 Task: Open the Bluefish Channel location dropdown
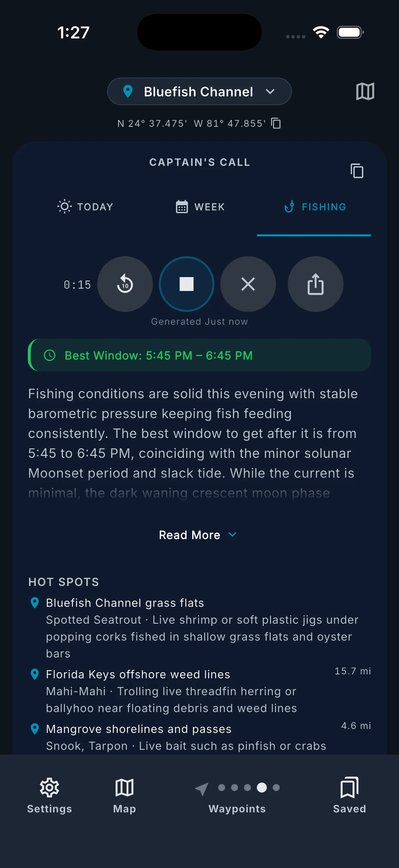[199, 92]
